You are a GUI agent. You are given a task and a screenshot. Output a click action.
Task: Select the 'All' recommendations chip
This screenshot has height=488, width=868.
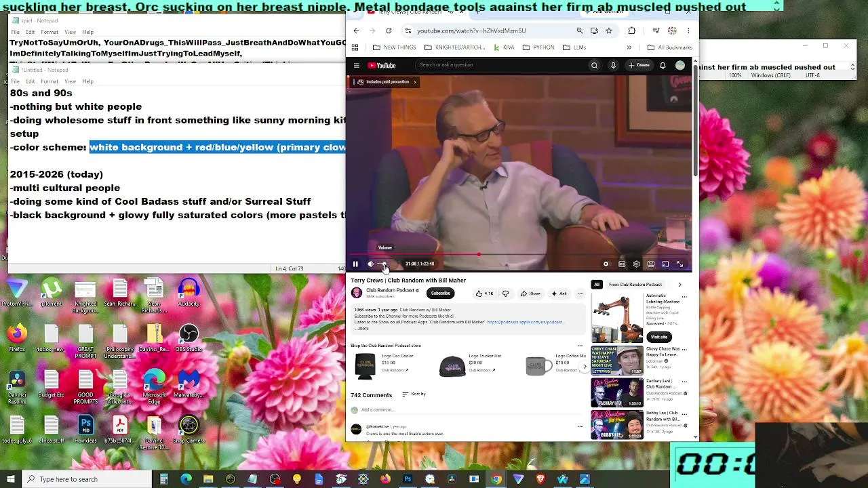(x=597, y=285)
